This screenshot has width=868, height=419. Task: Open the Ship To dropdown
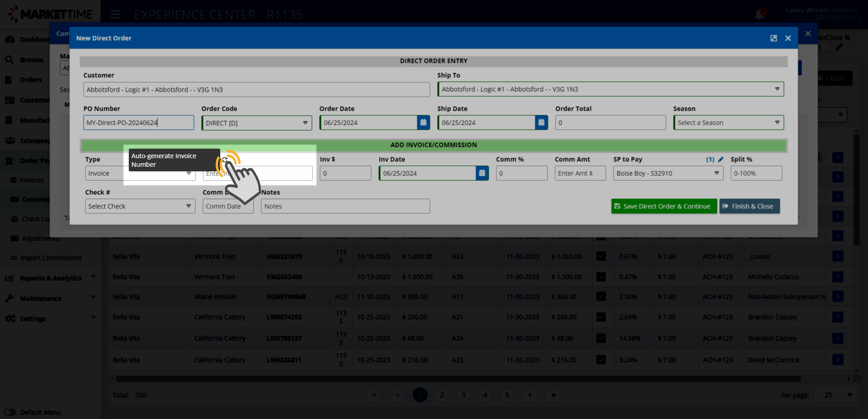click(610, 89)
